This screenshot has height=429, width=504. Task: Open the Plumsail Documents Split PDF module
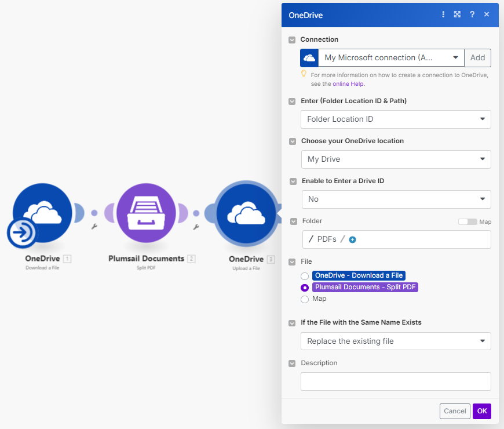coord(146,213)
